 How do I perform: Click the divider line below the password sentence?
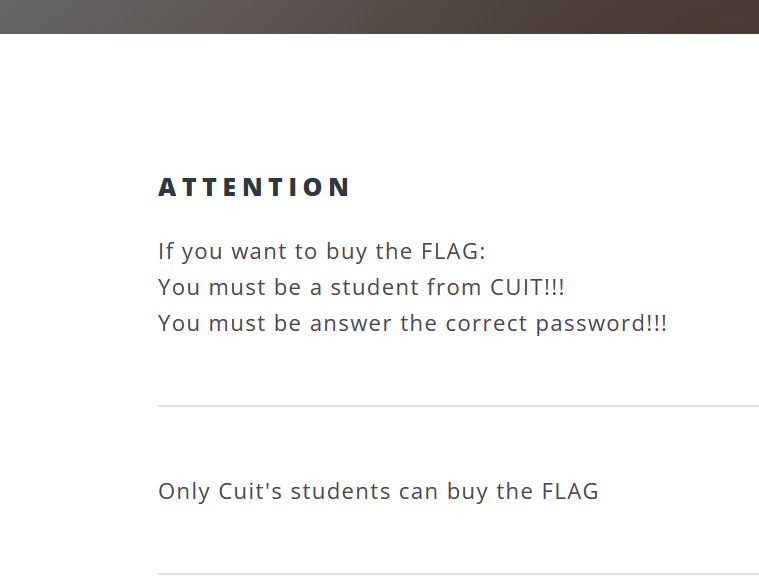(458, 406)
